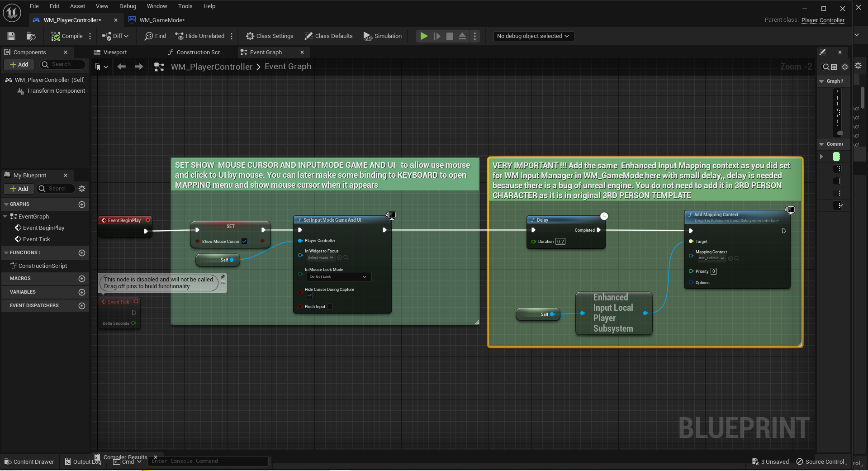Open the Content Drawer
Viewport: 868px width, 471px height.
coord(29,461)
